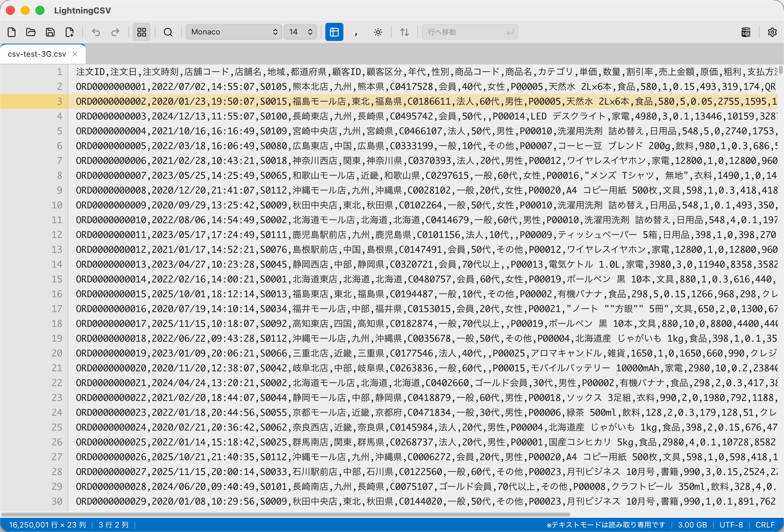This screenshot has height=532, width=784.
Task: Toggle the table mode button highlighted in blue
Action: point(334,32)
